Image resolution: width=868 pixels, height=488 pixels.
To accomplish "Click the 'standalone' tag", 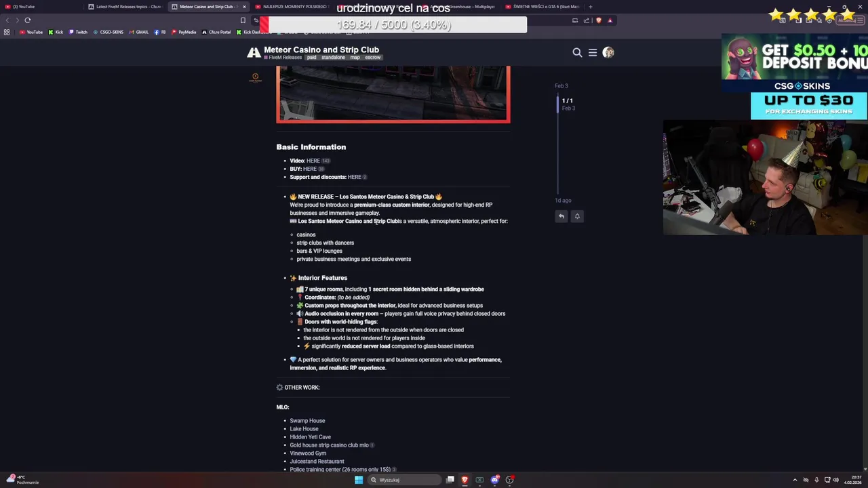I will pyautogui.click(x=333, y=58).
